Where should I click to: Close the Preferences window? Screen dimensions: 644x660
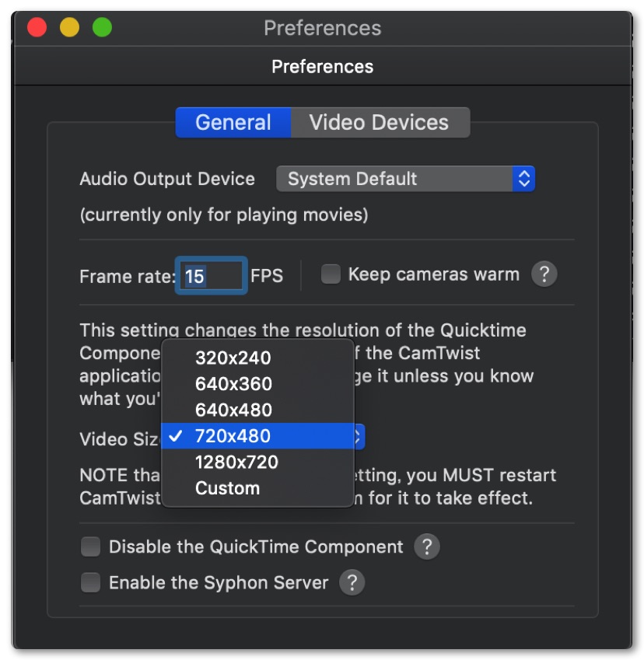pos(37,28)
